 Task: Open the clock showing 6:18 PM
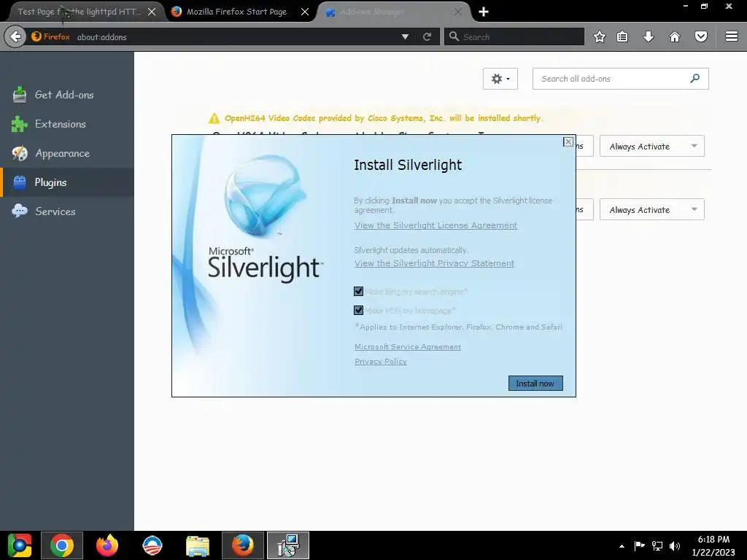[x=713, y=545]
